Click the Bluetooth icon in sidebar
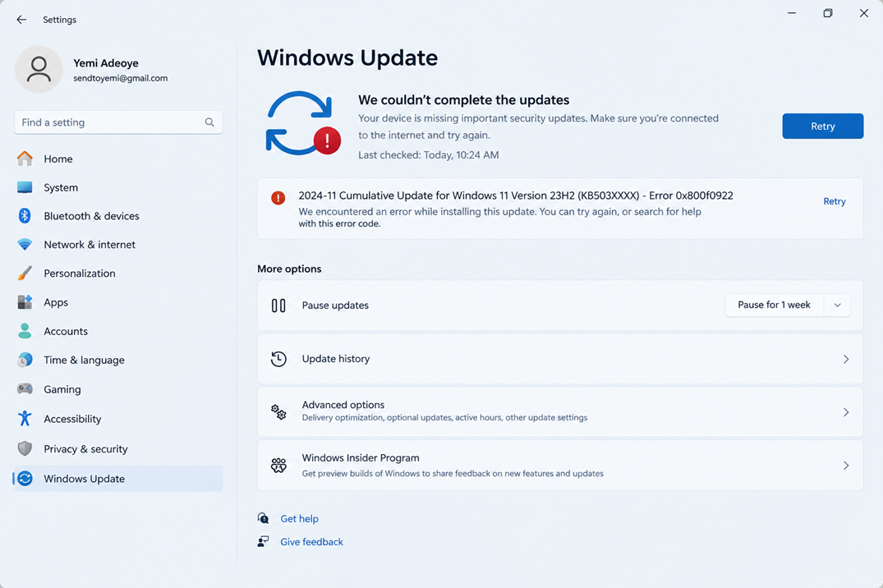883x588 pixels. (x=25, y=216)
